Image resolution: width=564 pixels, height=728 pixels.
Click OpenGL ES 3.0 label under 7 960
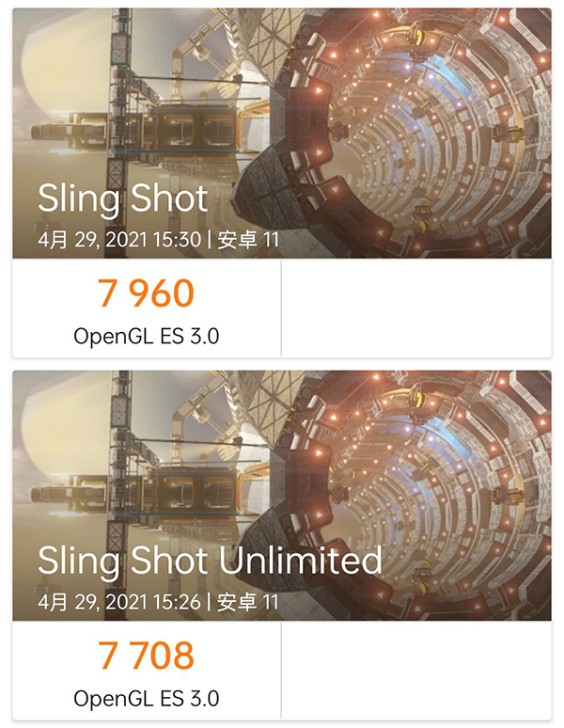[146, 335]
